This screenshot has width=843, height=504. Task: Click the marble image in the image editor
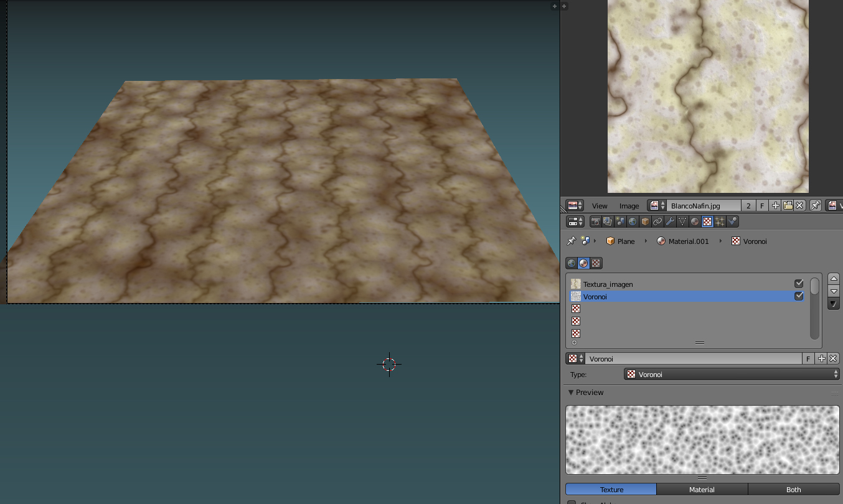[x=708, y=96]
